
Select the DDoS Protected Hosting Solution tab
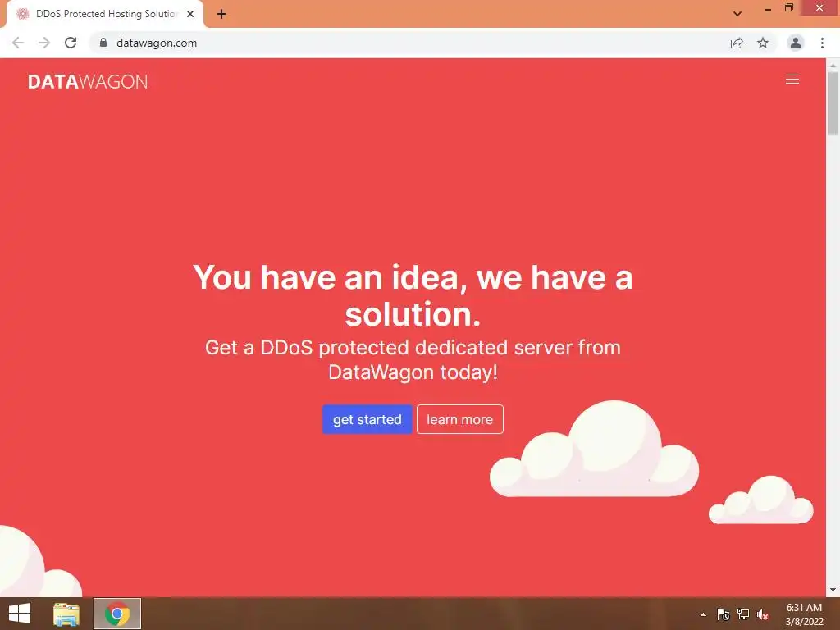point(105,14)
